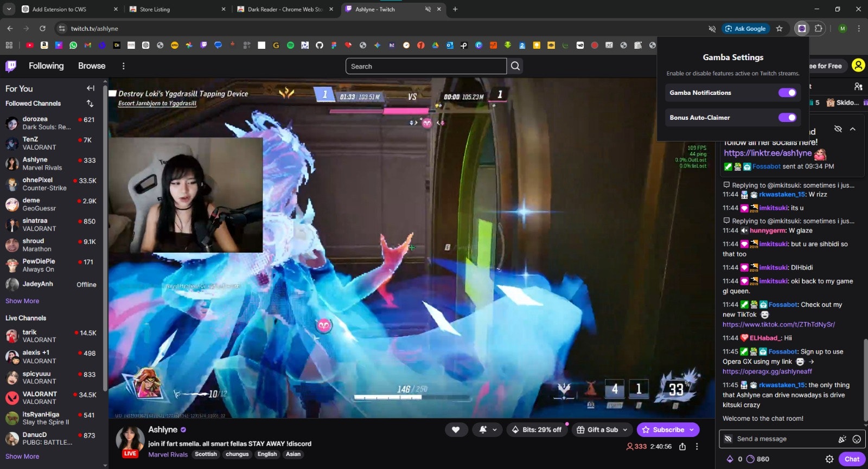The image size is (868, 469).
Task: Reload the page
Action: point(42,28)
